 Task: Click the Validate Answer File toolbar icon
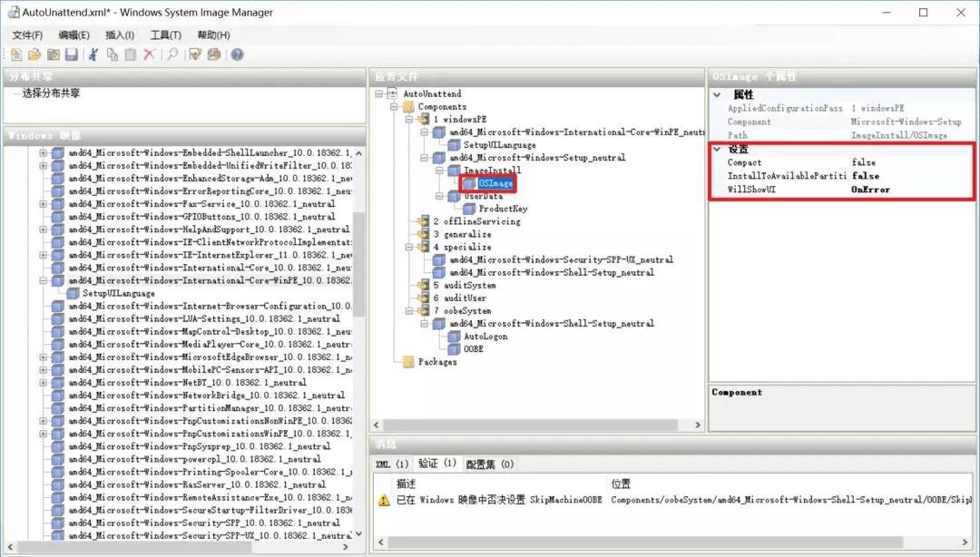coord(195,55)
